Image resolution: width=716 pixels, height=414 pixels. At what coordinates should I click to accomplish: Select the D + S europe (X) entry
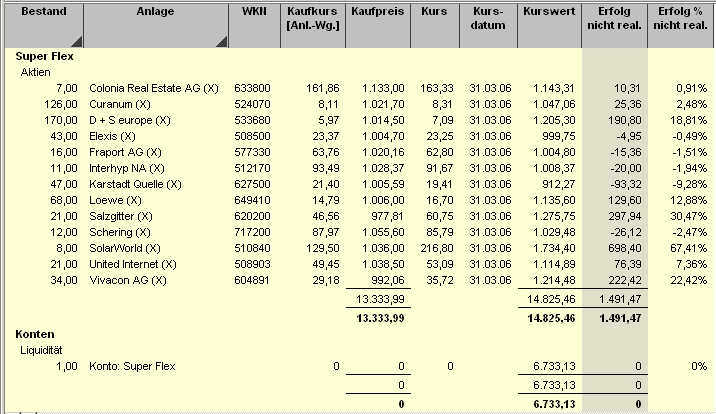[130, 120]
